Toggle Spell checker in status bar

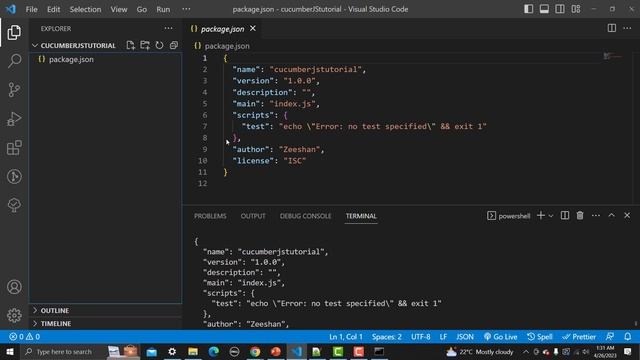tap(540, 337)
